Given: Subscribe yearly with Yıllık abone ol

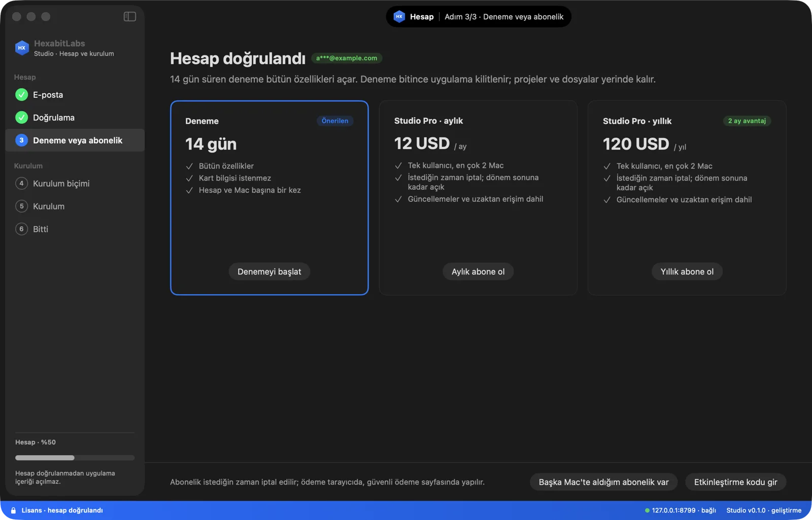Looking at the screenshot, I should pos(687,271).
